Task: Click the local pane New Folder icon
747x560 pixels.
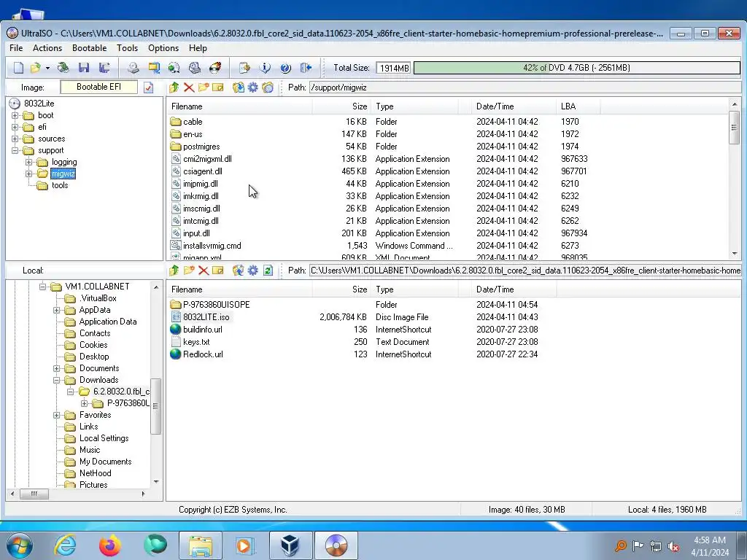Action: (189, 271)
